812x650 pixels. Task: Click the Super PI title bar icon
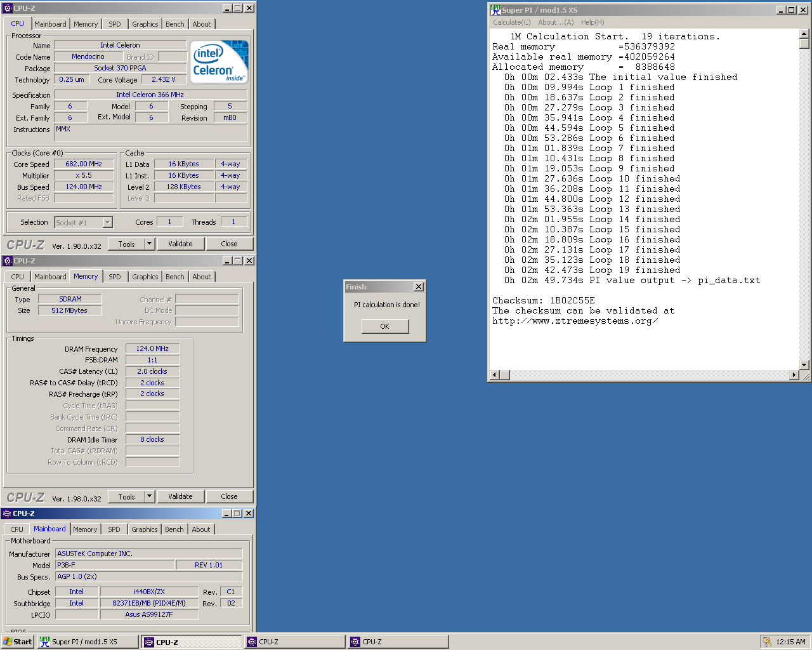point(495,10)
